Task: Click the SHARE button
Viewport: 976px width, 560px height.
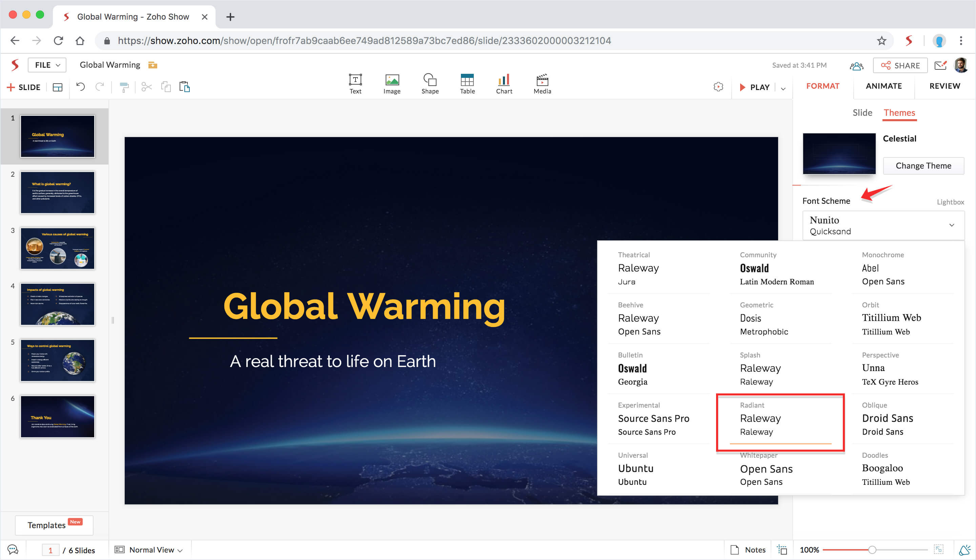Action: click(900, 65)
